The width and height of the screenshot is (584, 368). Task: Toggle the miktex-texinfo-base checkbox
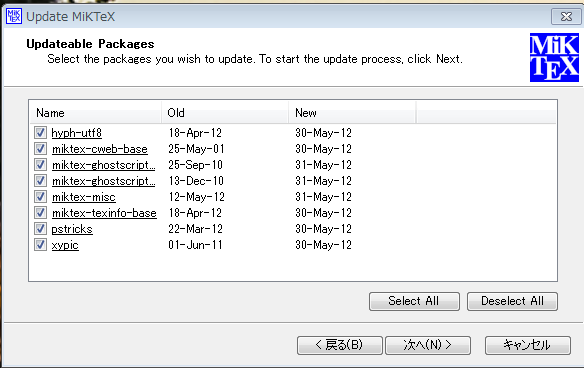[x=40, y=213]
